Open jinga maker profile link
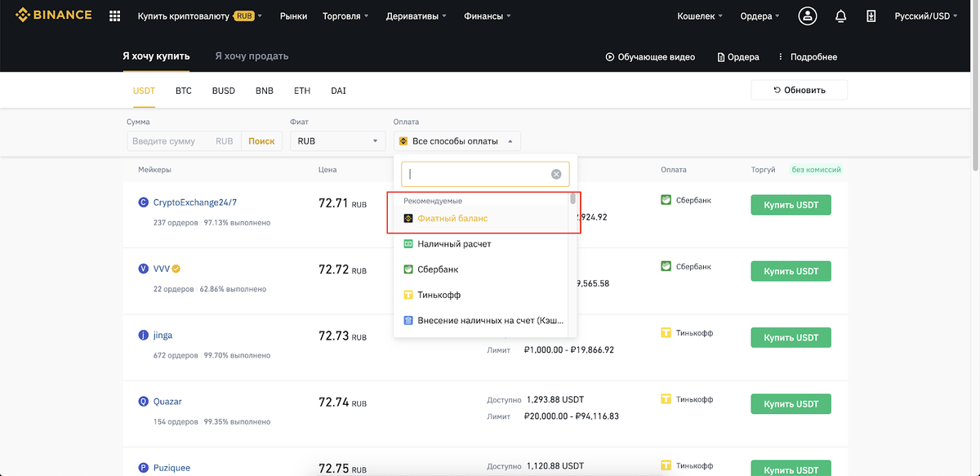The image size is (980, 476). point(163,336)
